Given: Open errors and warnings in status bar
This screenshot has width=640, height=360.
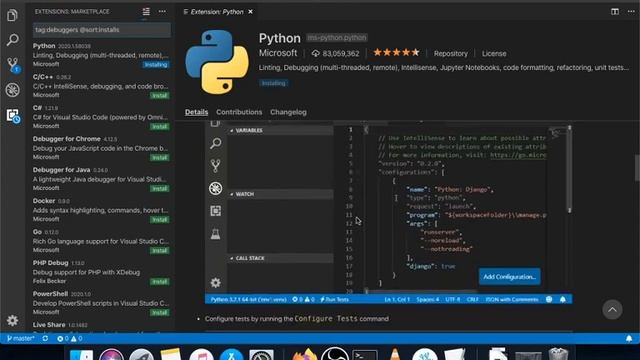Looking at the screenshot, I should tap(69, 338).
